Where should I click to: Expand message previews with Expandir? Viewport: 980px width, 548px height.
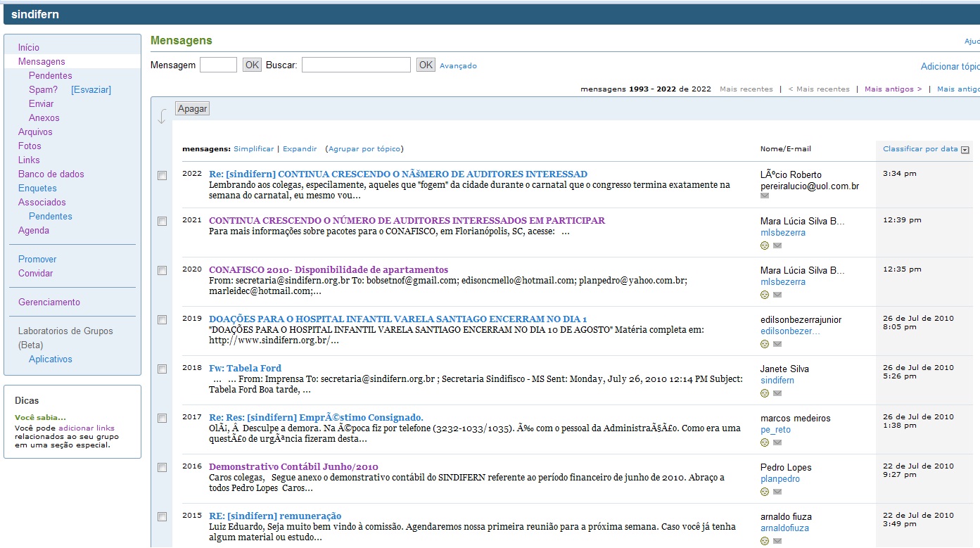tap(300, 149)
